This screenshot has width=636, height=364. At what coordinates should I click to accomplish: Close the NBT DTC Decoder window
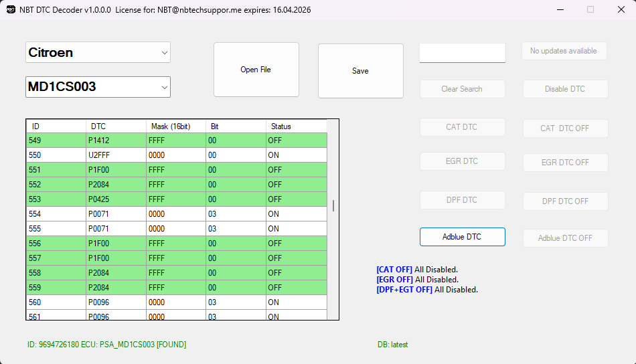click(621, 9)
